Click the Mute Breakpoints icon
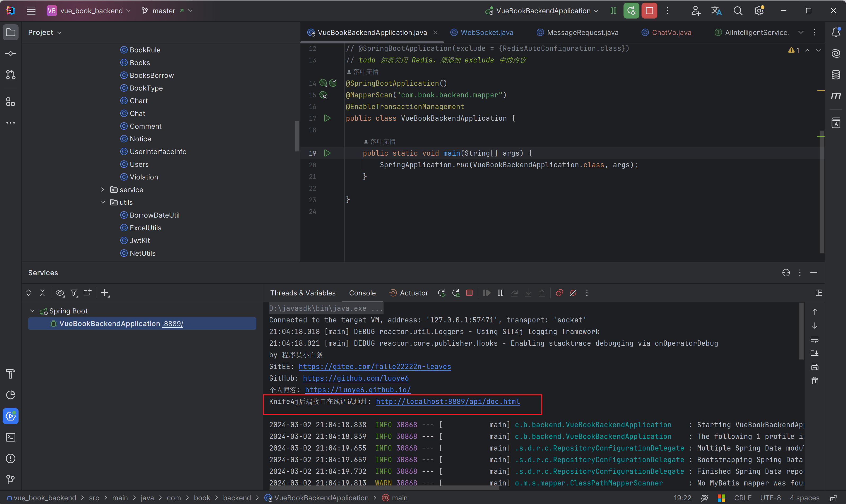846x504 pixels. (573, 293)
